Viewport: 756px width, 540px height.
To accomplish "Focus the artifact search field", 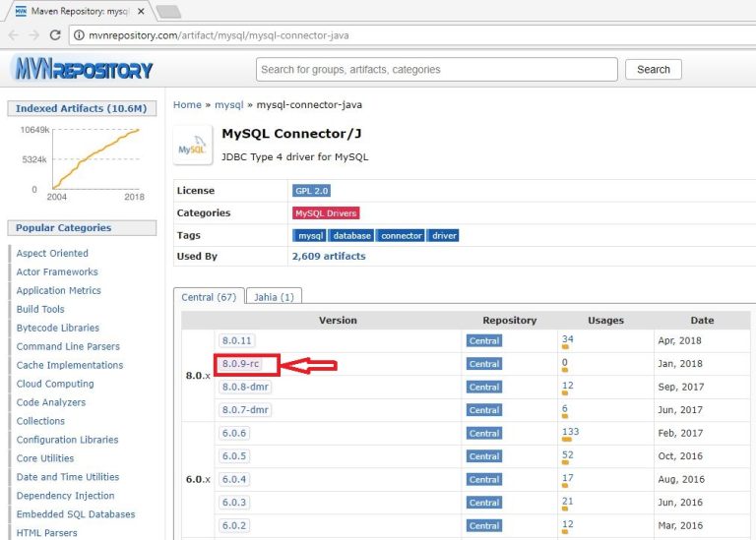I will click(x=437, y=70).
